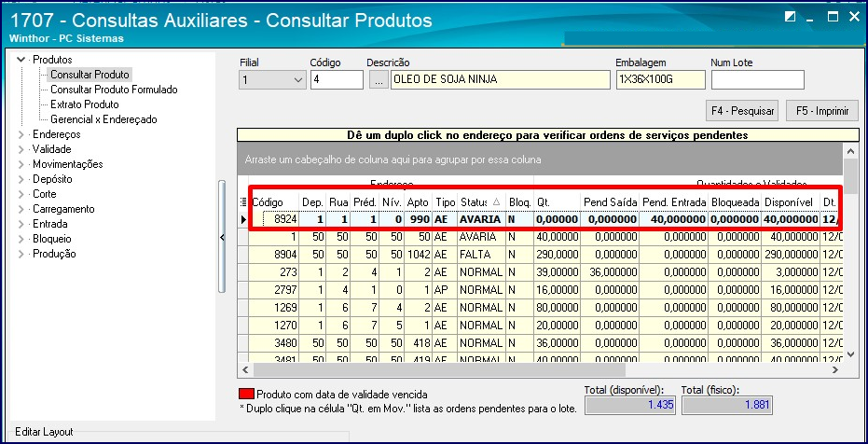Expand the Entrada tree node
This screenshot has width=868, height=444.
(x=21, y=224)
